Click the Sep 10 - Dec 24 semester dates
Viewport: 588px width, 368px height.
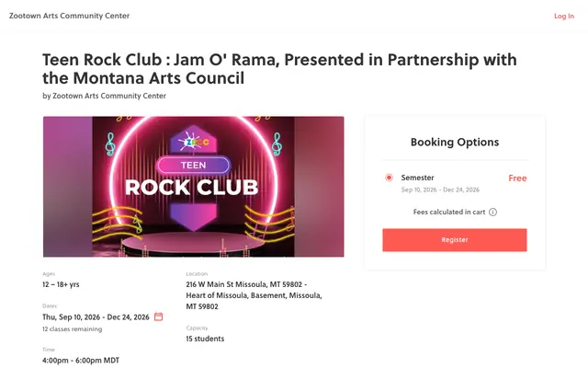[x=440, y=190]
